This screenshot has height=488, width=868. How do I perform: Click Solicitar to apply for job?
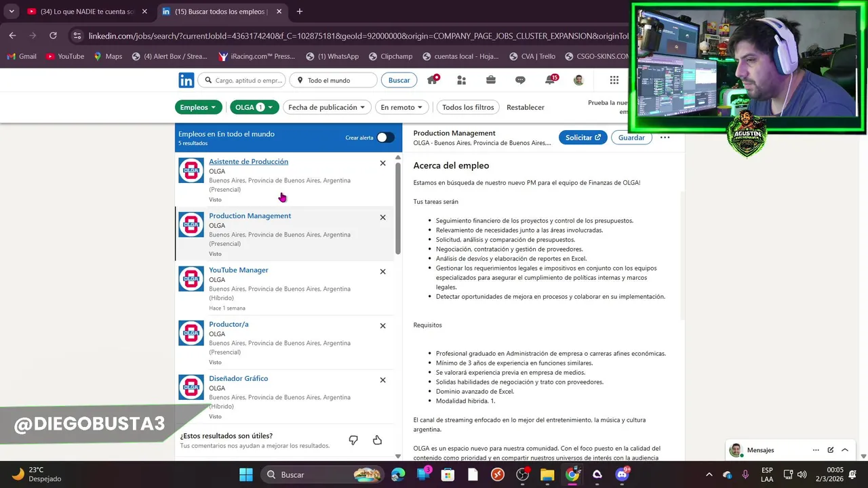(583, 138)
